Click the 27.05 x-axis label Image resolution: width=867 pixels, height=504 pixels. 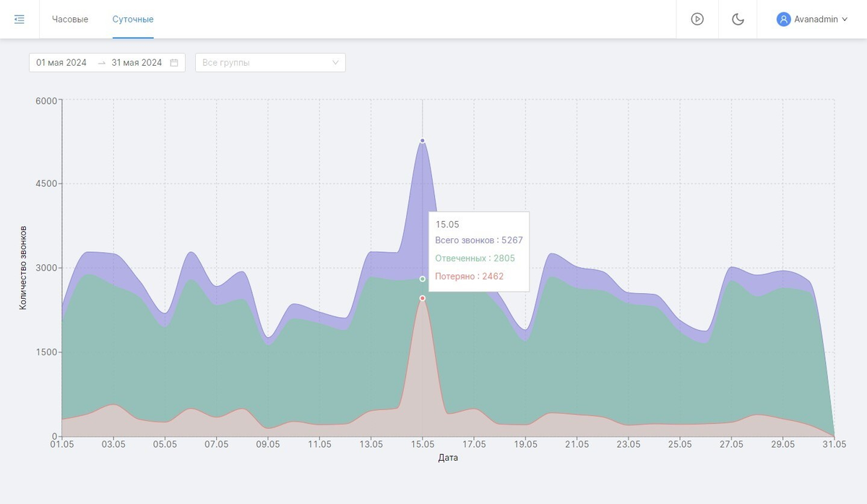pyautogui.click(x=732, y=445)
